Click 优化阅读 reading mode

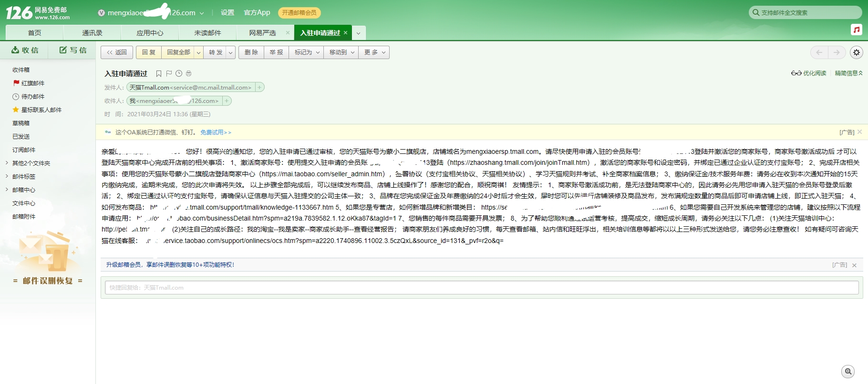click(x=809, y=73)
